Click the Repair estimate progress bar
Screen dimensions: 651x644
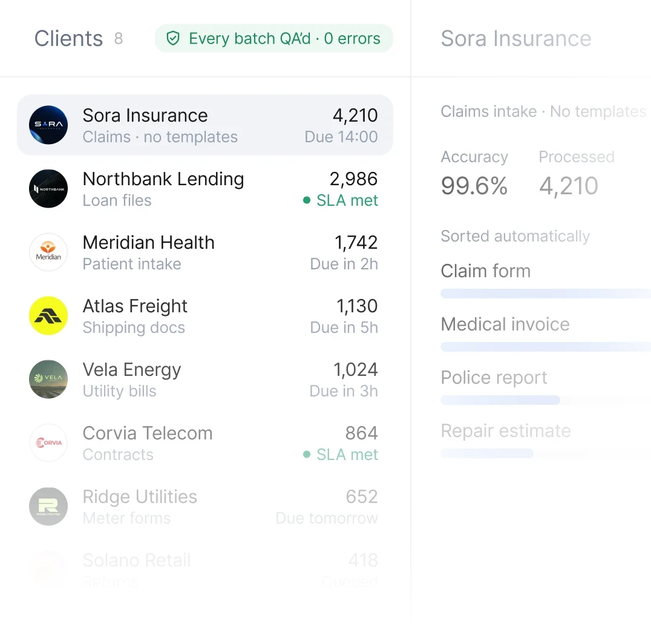[487, 453]
